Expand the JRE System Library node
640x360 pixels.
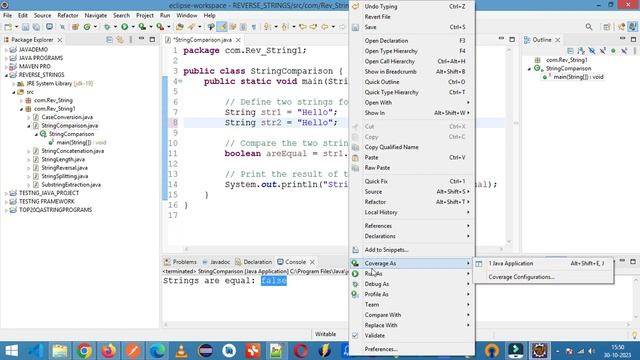pyautogui.click(x=13, y=84)
